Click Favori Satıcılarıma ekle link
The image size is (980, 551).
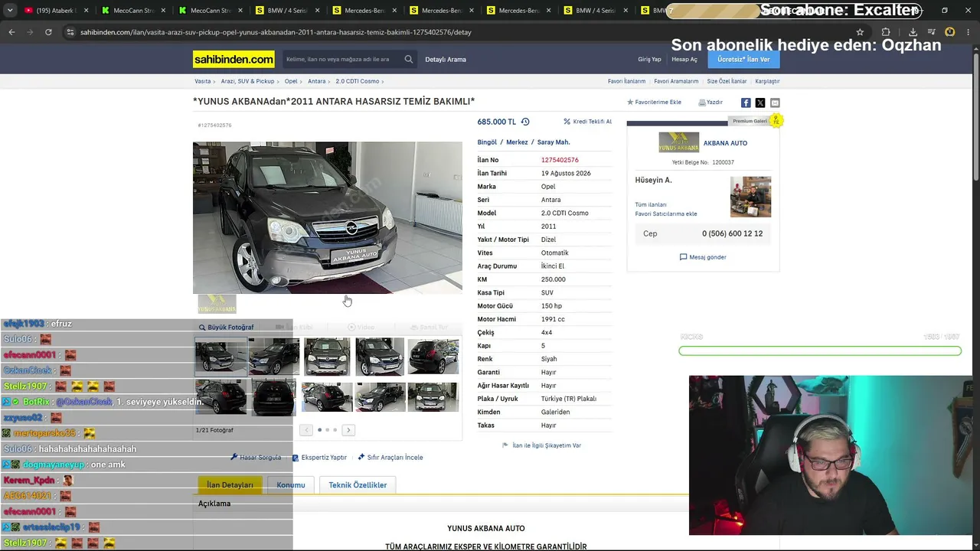click(x=666, y=214)
